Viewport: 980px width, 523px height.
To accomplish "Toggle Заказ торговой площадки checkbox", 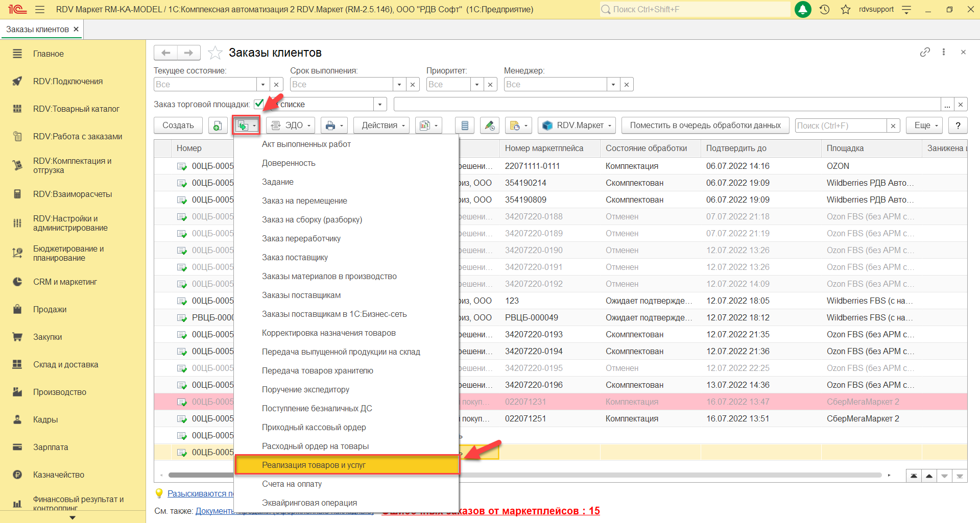I will [x=259, y=104].
